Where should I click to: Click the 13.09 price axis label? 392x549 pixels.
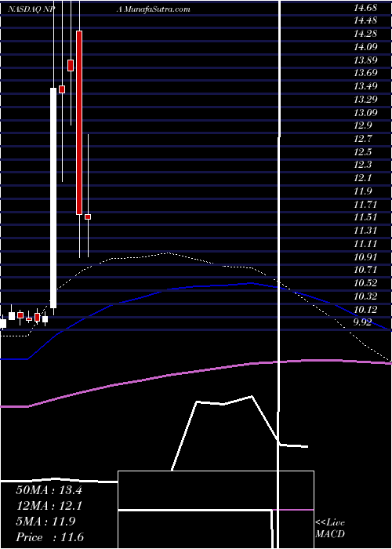tap(365, 112)
